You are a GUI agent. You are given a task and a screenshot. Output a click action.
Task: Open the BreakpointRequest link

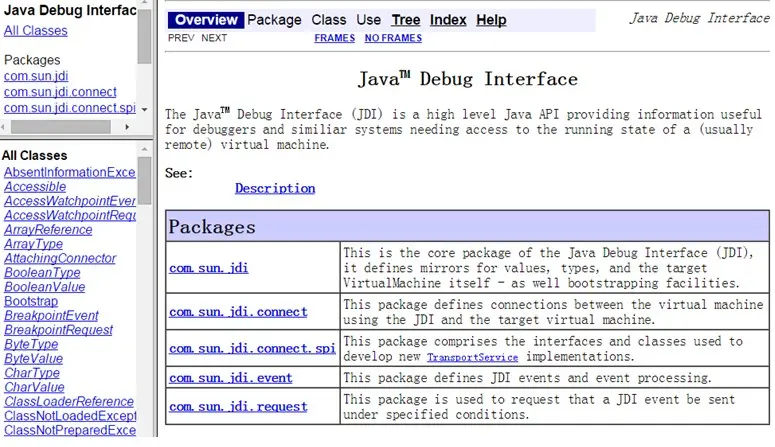pos(58,330)
